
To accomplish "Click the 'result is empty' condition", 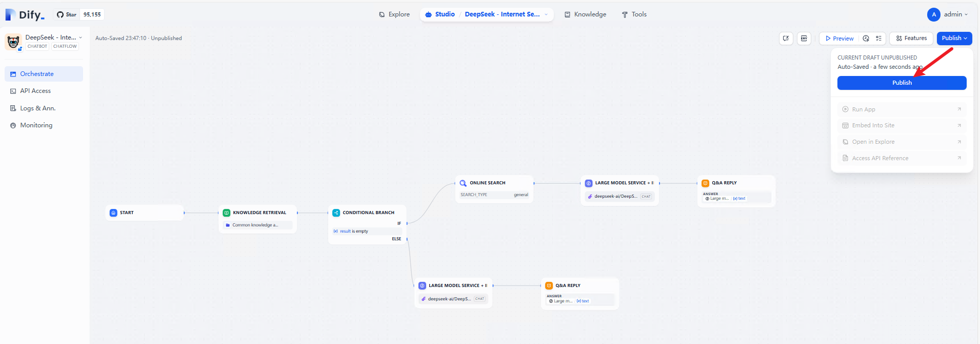I will [367, 231].
